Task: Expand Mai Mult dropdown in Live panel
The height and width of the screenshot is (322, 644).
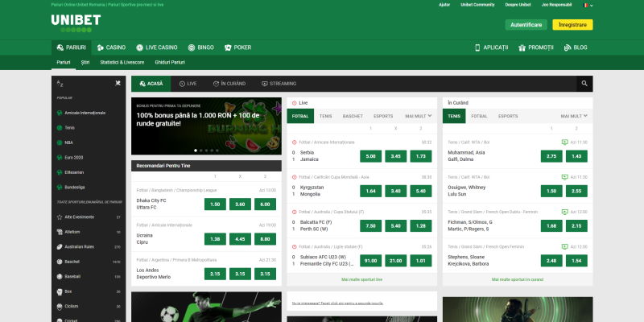Action: coord(419,116)
